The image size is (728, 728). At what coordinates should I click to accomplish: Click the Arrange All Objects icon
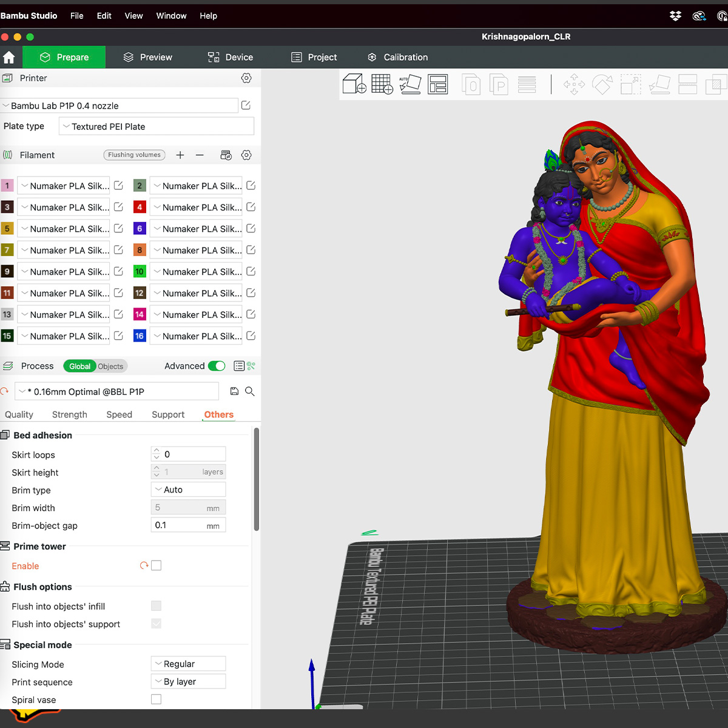[x=437, y=84]
